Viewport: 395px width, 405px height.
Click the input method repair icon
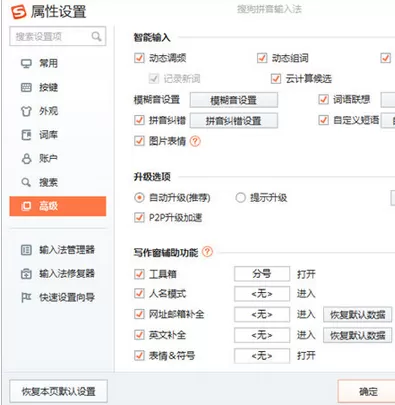tap(26, 274)
